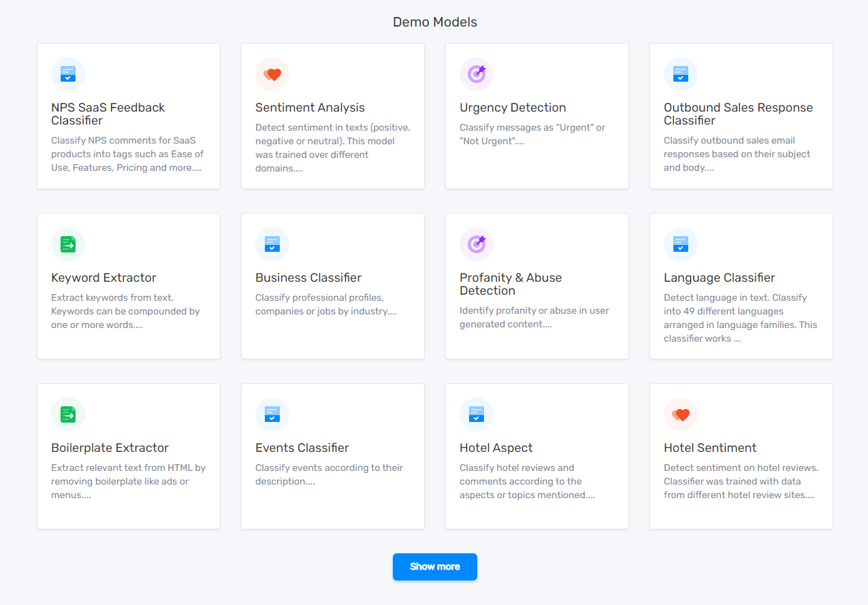This screenshot has height=605, width=868.
Task: Click the Keyword Extractor green icon
Action: point(68,244)
